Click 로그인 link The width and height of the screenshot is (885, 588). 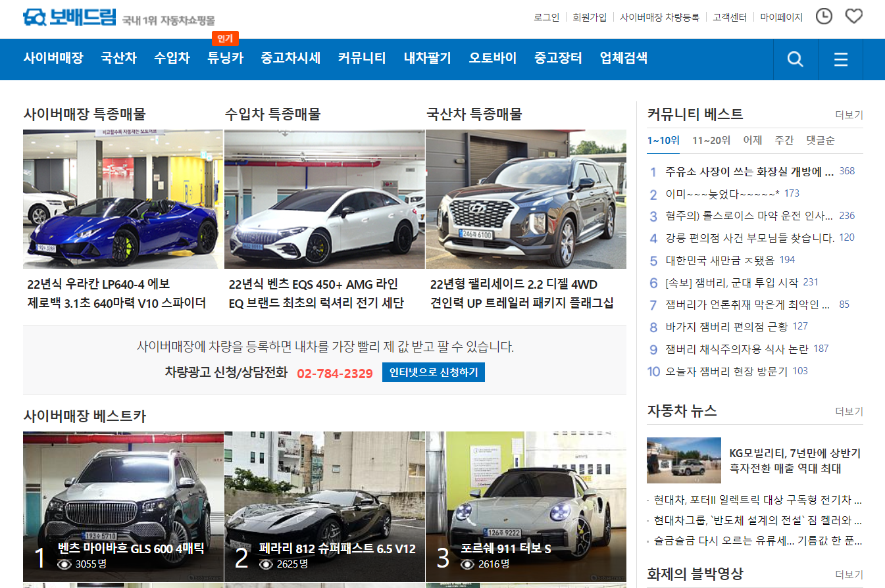(546, 18)
